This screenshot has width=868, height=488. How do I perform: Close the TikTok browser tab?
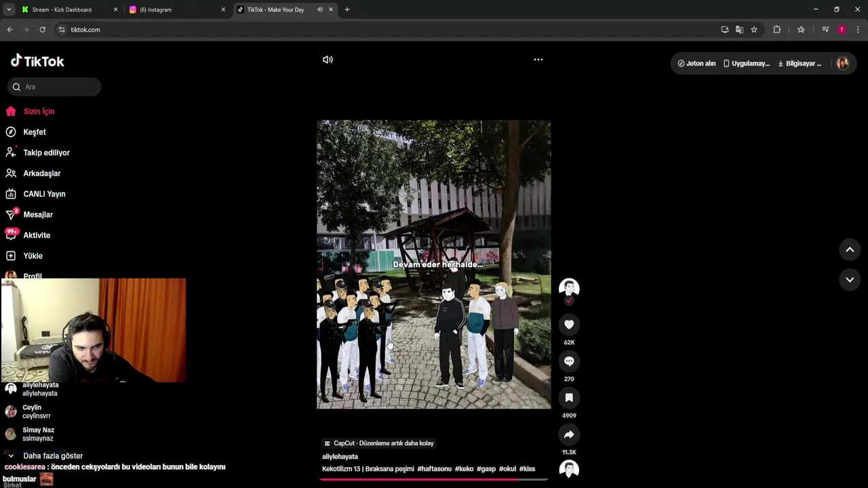click(331, 9)
